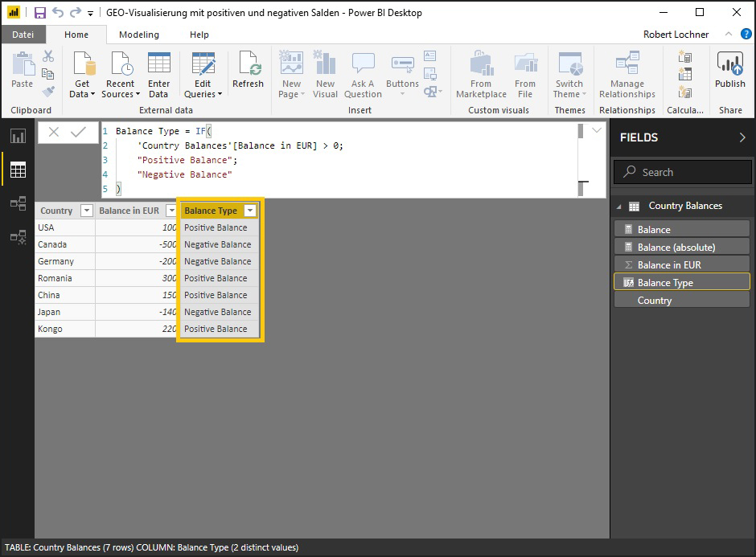
Task: Collapse the Fields pane arrow
Action: (742, 137)
